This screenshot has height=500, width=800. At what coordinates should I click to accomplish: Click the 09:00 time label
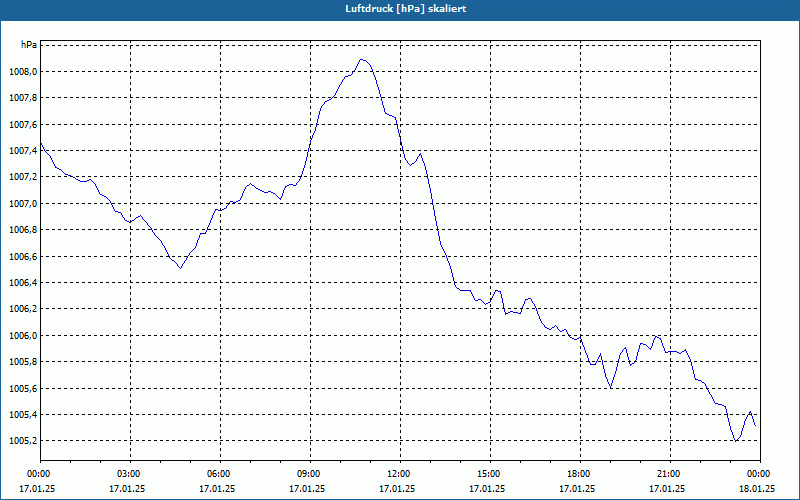tap(310, 474)
